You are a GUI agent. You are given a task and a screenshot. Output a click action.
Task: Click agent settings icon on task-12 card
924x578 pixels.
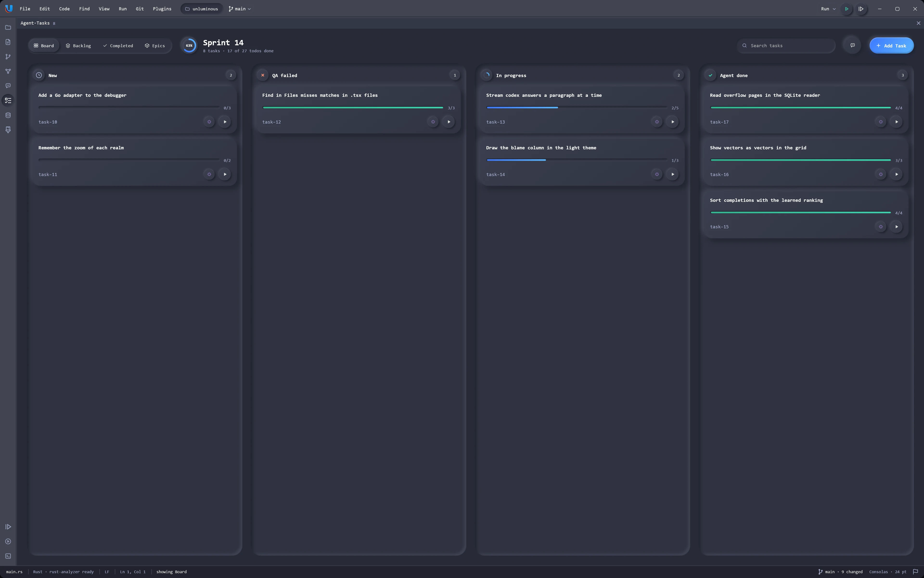(x=433, y=122)
